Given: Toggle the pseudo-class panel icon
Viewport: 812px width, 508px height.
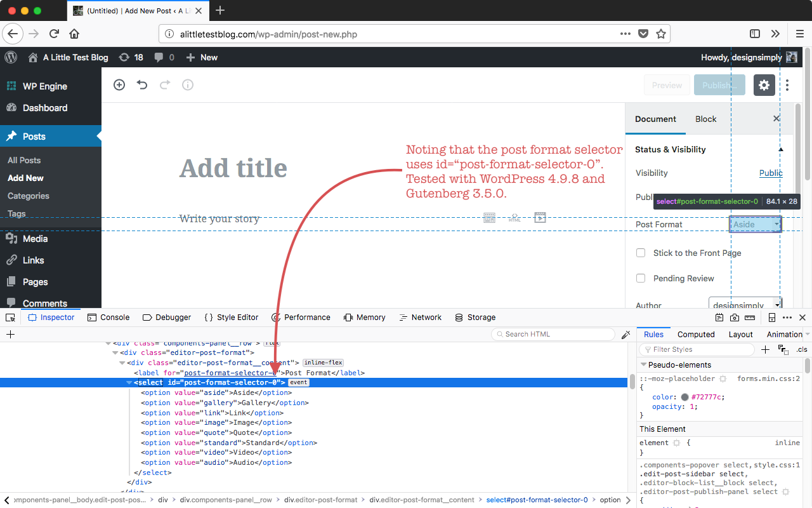Looking at the screenshot, I should pyautogui.click(x=783, y=349).
